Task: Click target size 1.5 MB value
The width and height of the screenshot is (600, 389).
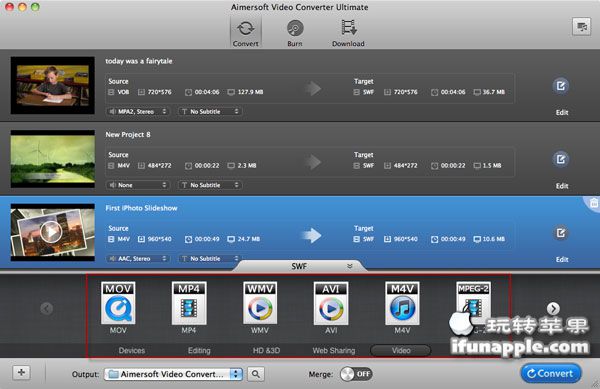Action: point(492,166)
